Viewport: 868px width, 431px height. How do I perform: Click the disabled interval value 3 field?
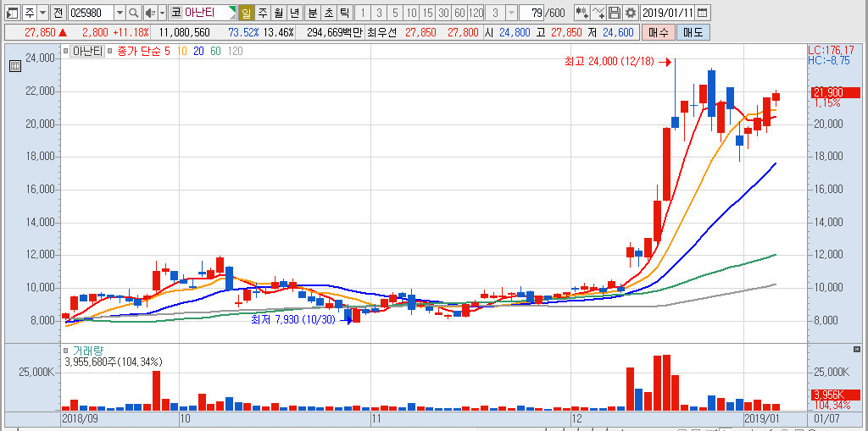click(x=495, y=12)
